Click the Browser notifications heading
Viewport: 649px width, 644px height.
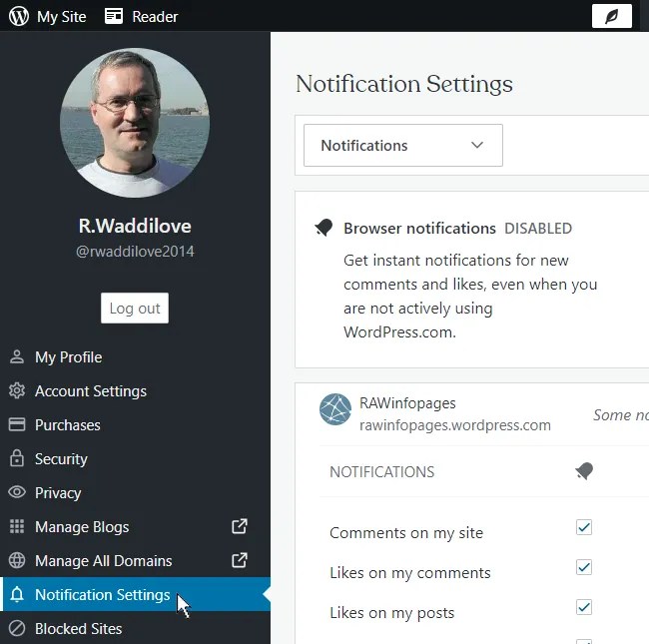coord(419,228)
